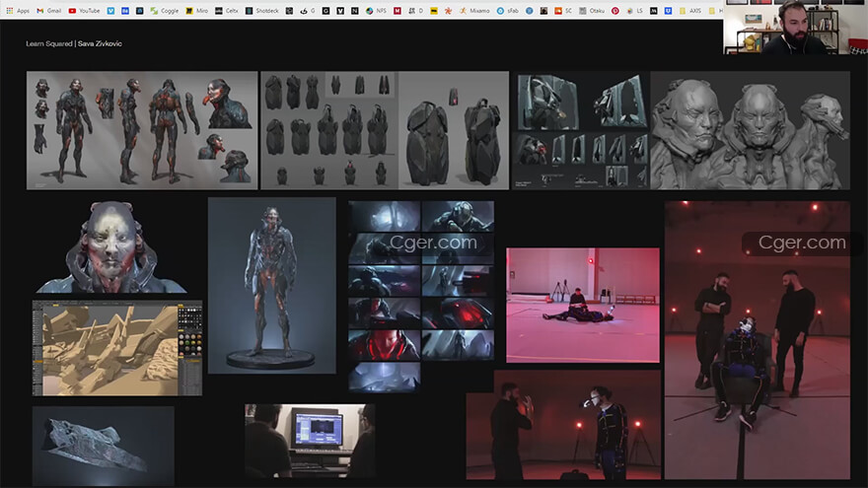
Task: Open the photo of two people at editing monitor
Action: (x=310, y=441)
